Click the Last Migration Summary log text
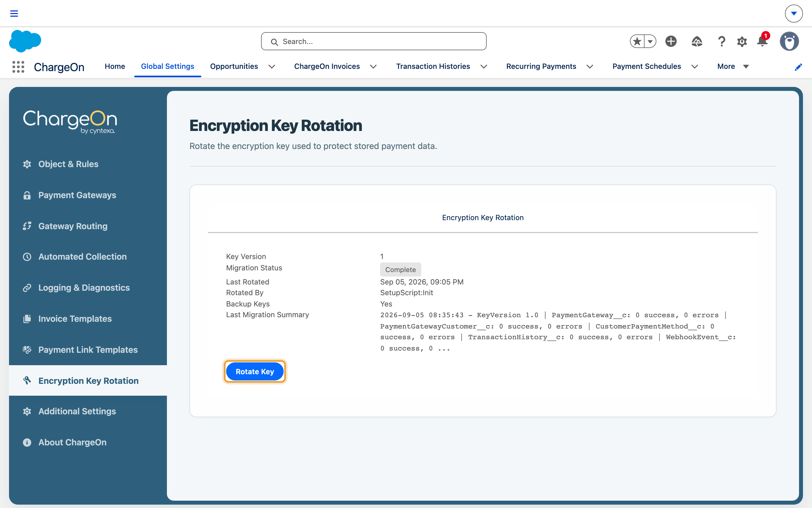Image resolution: width=812 pixels, height=508 pixels. point(558,332)
